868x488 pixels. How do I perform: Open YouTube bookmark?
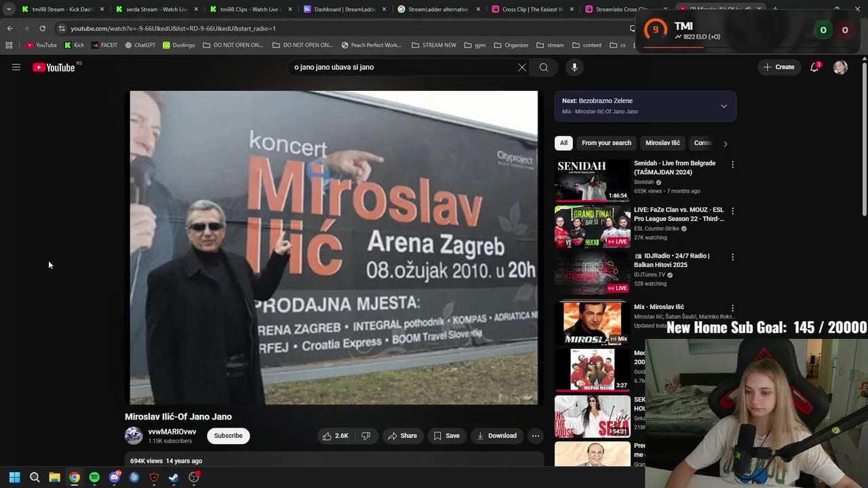pos(41,45)
